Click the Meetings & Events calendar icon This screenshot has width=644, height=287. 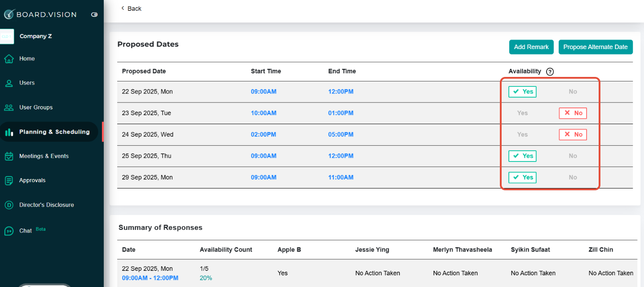[x=9, y=156]
